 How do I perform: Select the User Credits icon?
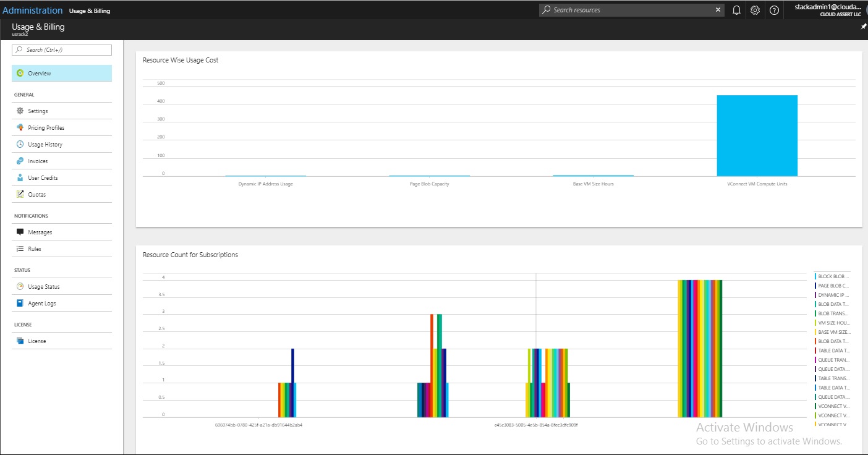point(20,178)
